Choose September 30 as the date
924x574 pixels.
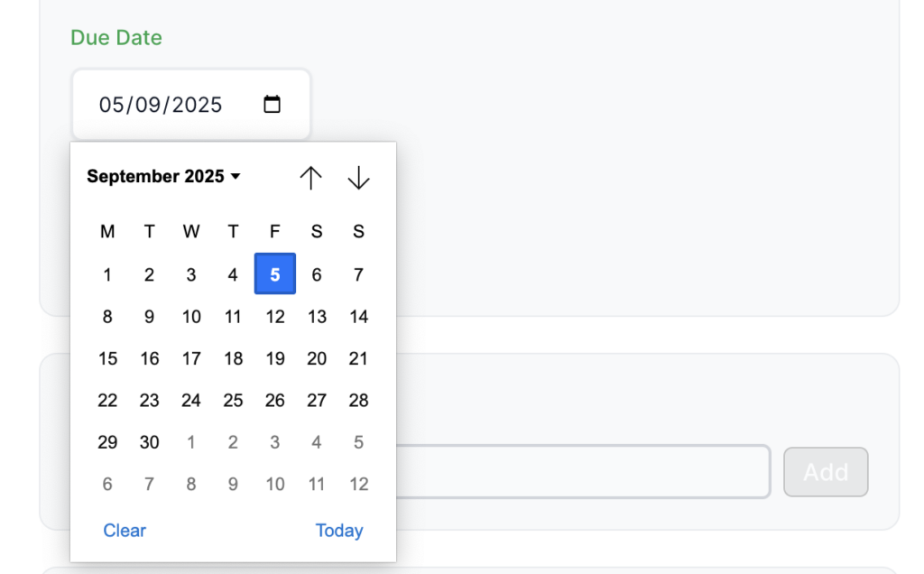click(x=150, y=442)
